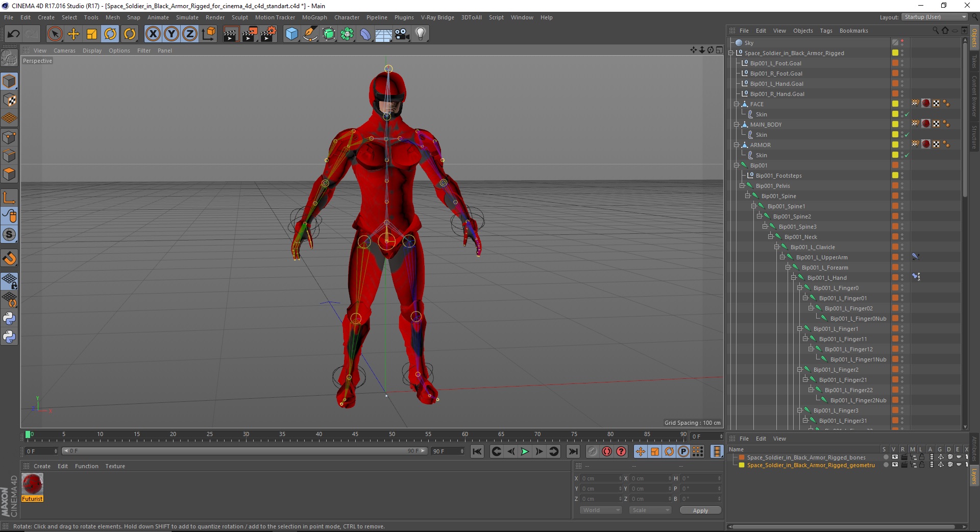Toggle Skin deformer enable checkmark under FACE
This screenshot has width=980, height=532.
906,114
